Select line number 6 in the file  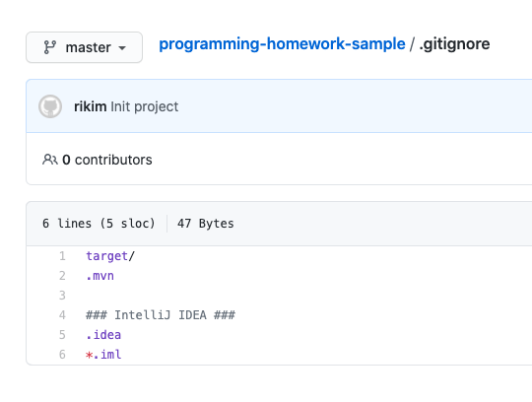(x=62, y=354)
